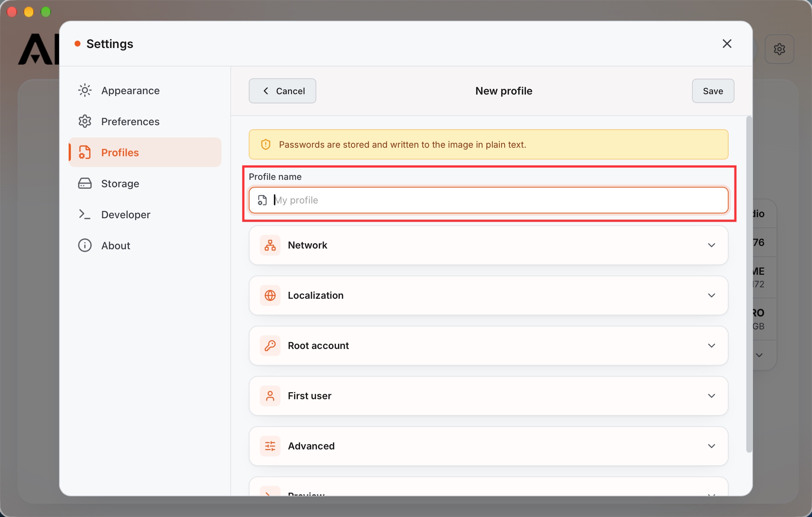Save the new profile
Viewport: 812px width, 517px height.
point(713,91)
